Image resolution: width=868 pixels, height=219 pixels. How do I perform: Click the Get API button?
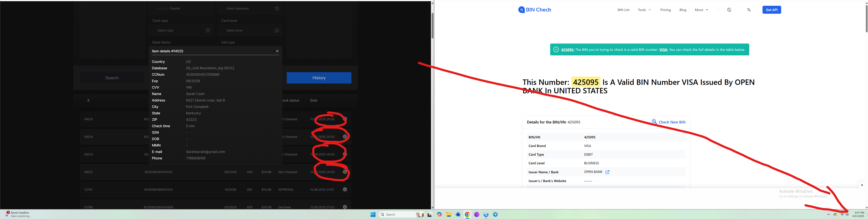coord(772,10)
